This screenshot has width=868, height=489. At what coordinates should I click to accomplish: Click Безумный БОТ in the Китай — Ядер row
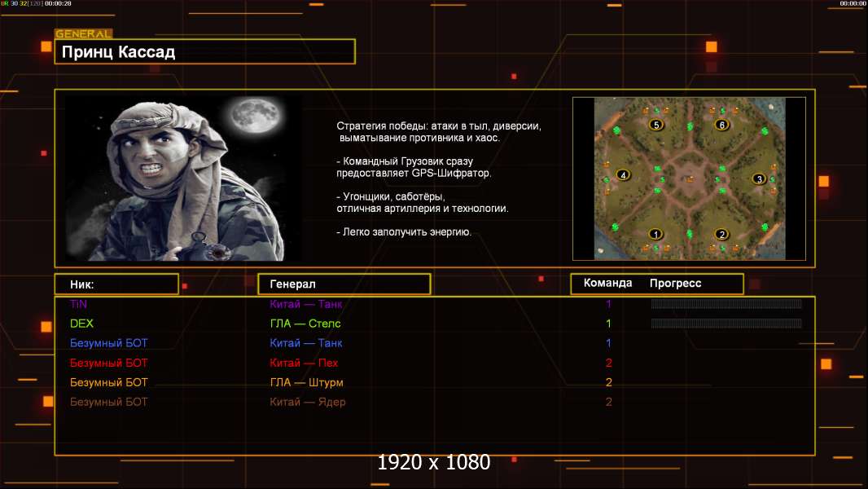click(x=109, y=402)
